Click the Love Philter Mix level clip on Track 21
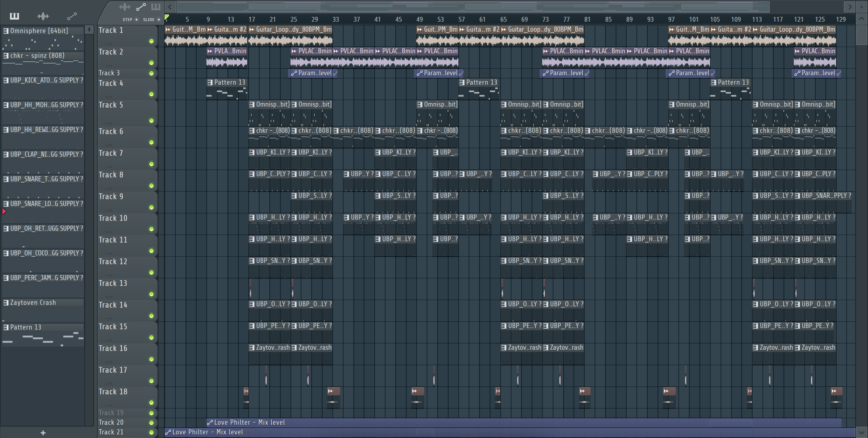 tap(208, 432)
